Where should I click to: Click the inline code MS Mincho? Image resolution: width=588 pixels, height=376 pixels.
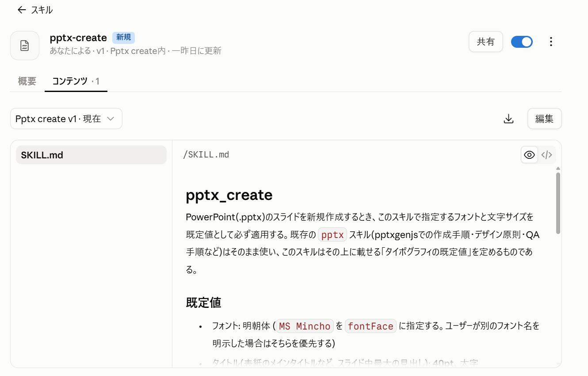coord(305,326)
